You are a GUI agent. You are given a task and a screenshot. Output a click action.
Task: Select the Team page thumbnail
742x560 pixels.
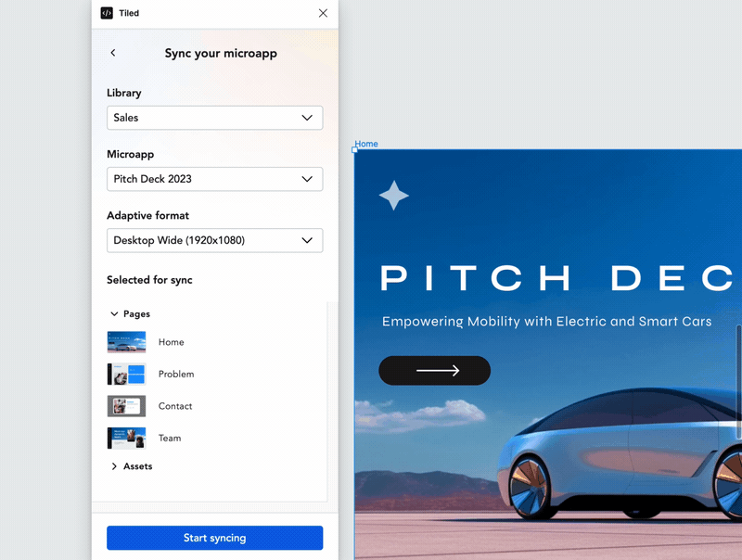point(126,438)
